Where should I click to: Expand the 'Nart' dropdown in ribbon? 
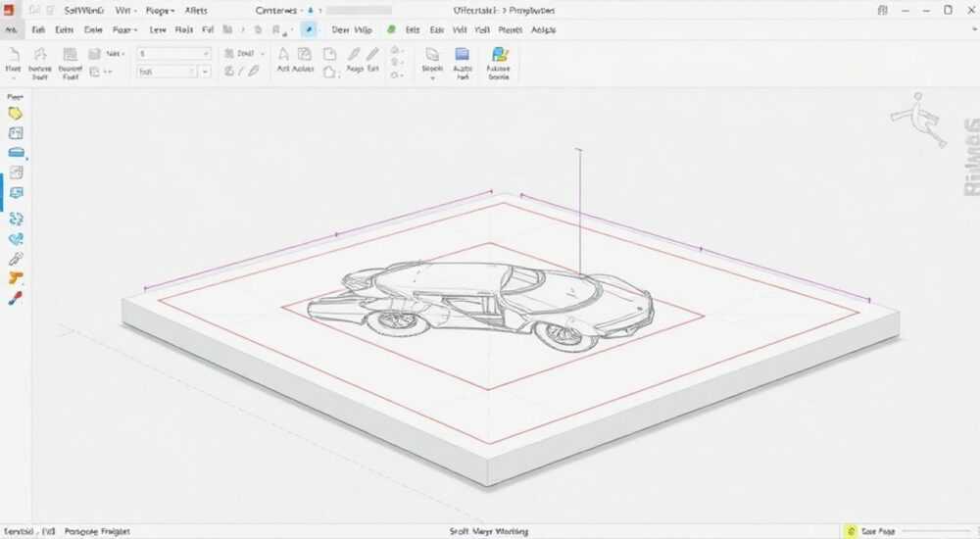pyautogui.click(x=115, y=54)
